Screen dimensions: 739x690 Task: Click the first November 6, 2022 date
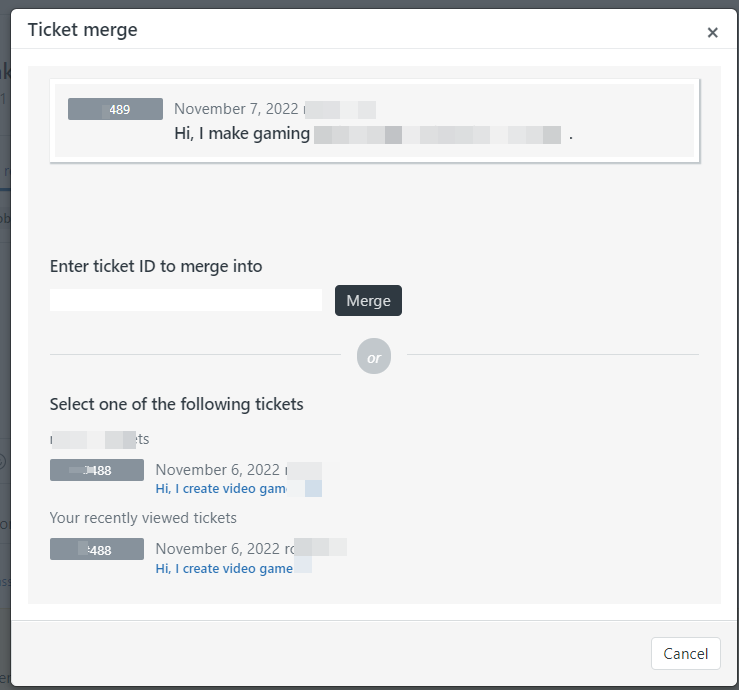tap(218, 470)
